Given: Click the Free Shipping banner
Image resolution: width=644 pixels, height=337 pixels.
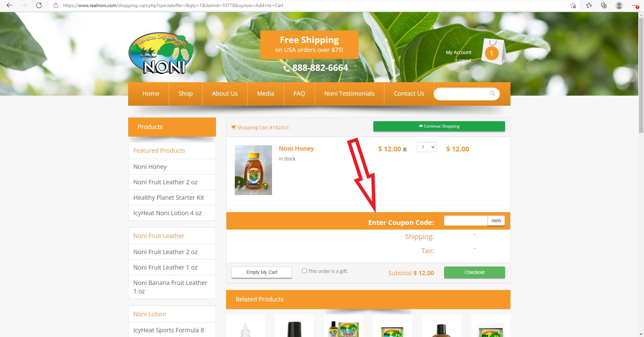Looking at the screenshot, I should coord(309,45).
